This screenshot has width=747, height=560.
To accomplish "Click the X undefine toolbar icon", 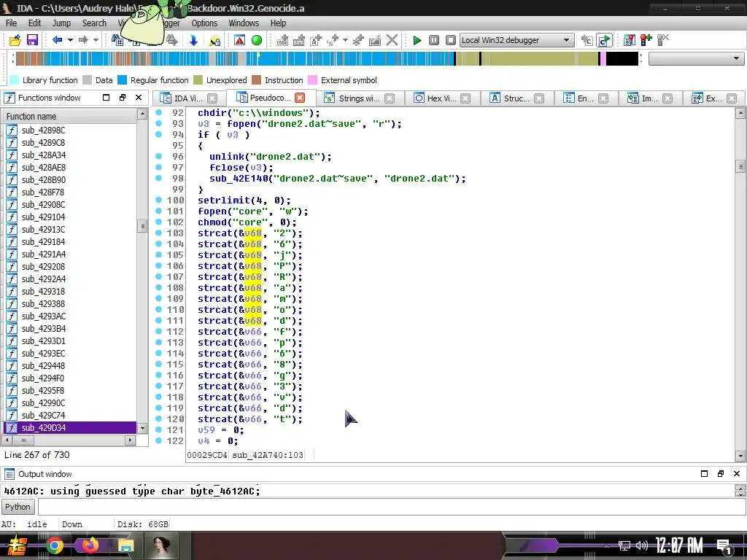I will (x=392, y=40).
